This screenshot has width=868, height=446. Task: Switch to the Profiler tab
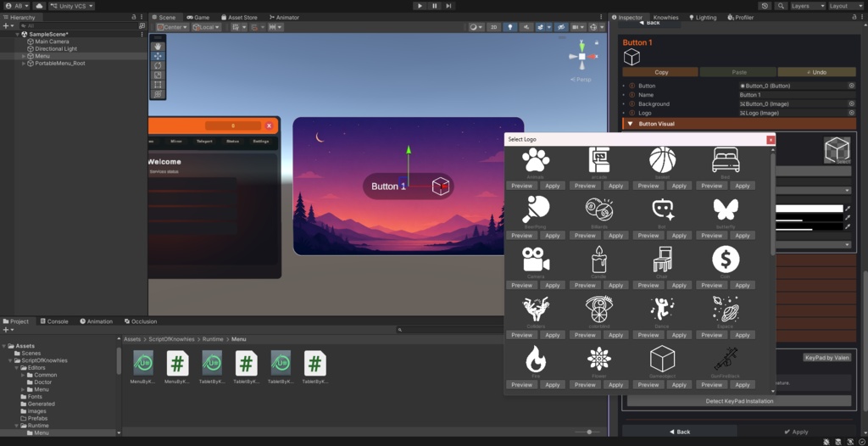pyautogui.click(x=741, y=17)
